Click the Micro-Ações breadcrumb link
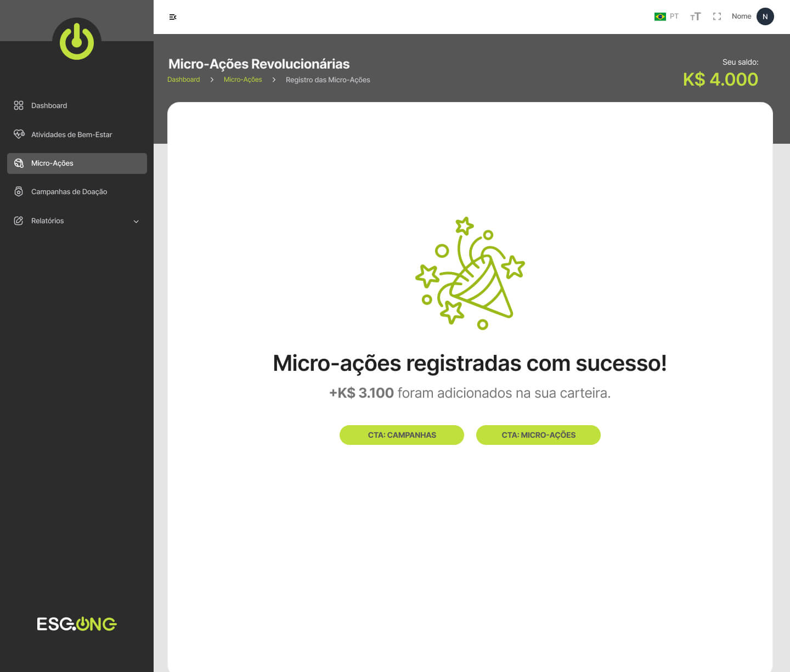 242,80
